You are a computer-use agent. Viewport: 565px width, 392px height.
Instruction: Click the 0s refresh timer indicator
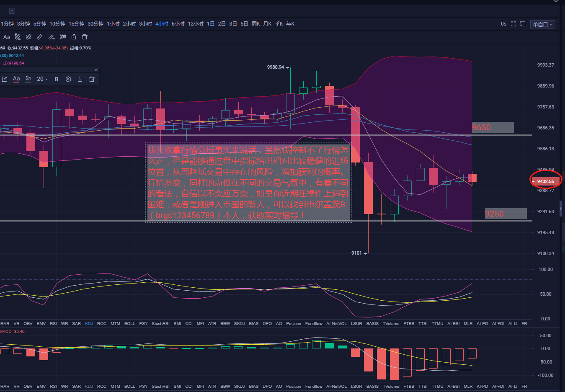(503, 24)
